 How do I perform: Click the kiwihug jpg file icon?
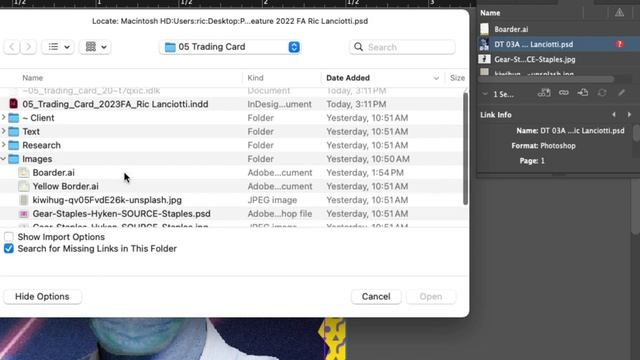click(x=24, y=200)
